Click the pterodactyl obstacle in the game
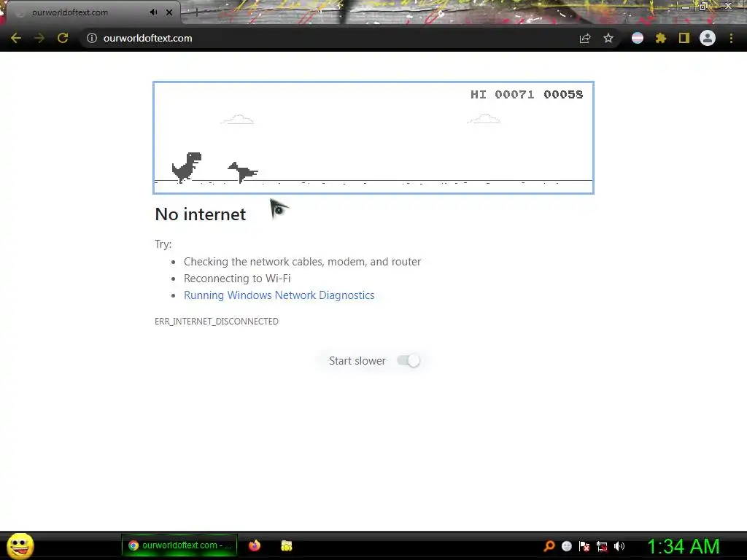Image resolution: width=747 pixels, height=560 pixels. pyautogui.click(x=243, y=172)
